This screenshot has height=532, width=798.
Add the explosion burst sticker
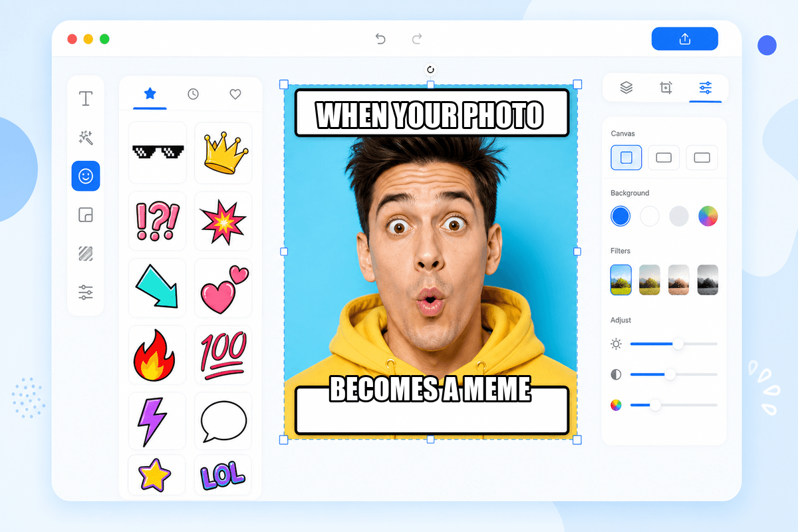223,221
